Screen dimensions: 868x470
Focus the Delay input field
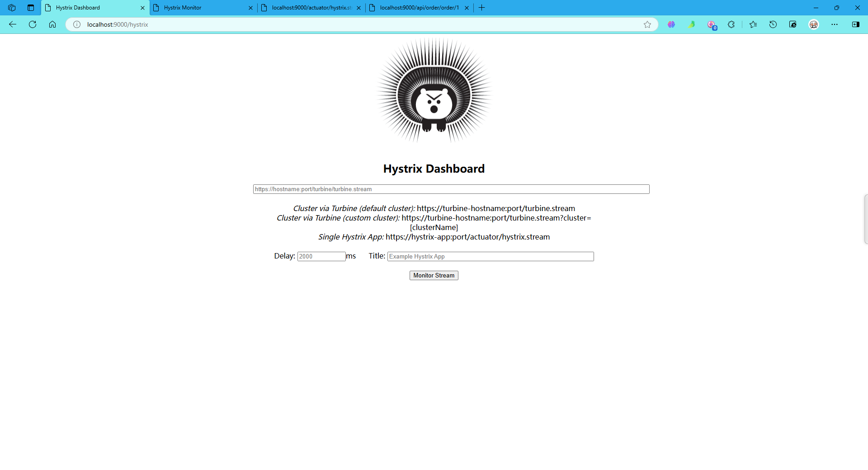321,256
